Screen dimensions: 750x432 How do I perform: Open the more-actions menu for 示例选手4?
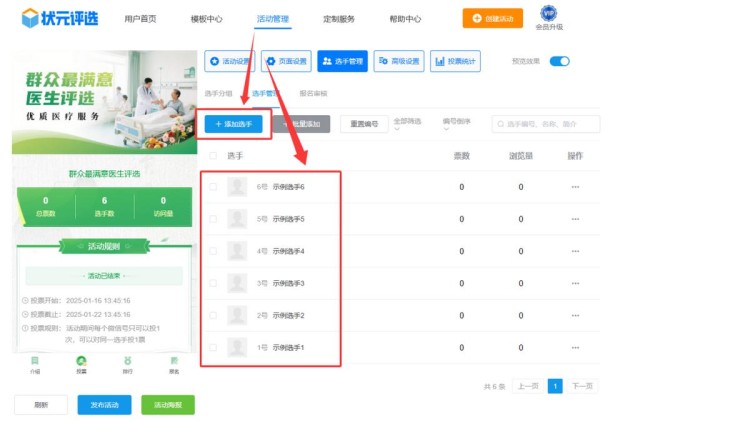coord(575,252)
